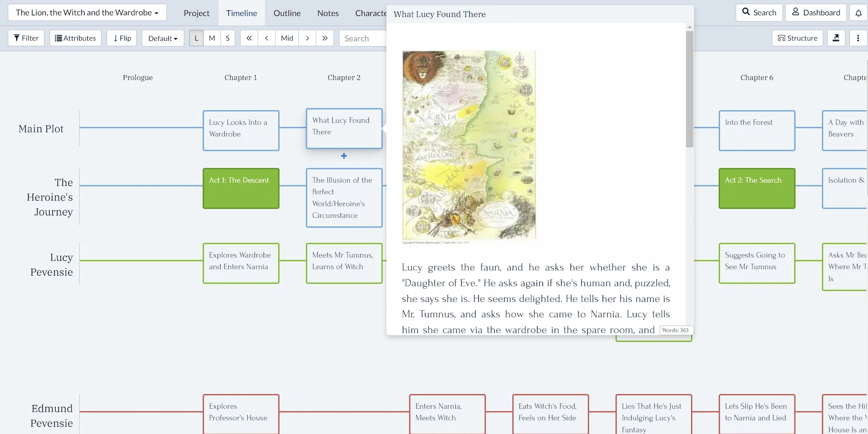Viewport: 868px width, 434px height.
Task: Open 'Lets Slip He's Been to Narnia' card
Action: pyautogui.click(x=757, y=414)
